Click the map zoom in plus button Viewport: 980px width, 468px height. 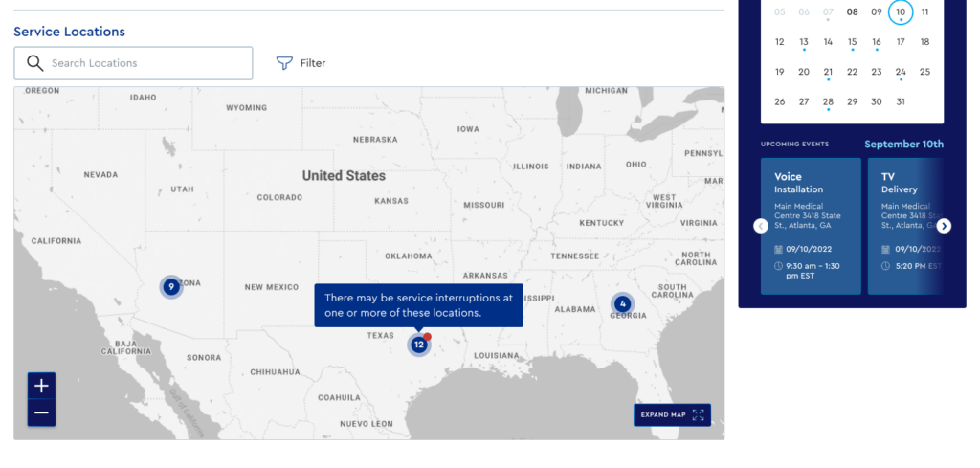(x=41, y=386)
